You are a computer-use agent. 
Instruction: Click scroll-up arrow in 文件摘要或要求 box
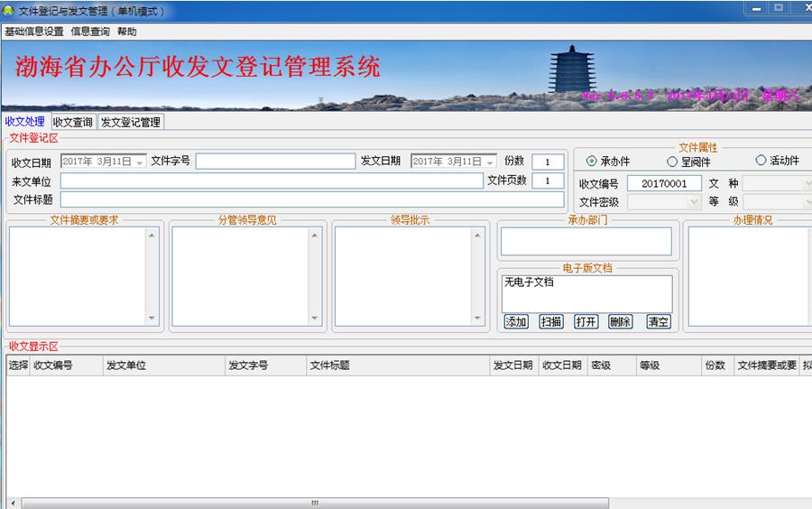[152, 235]
